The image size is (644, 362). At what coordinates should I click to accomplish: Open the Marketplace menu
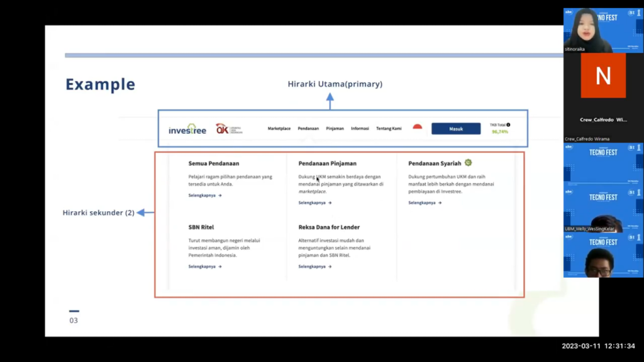point(279,128)
